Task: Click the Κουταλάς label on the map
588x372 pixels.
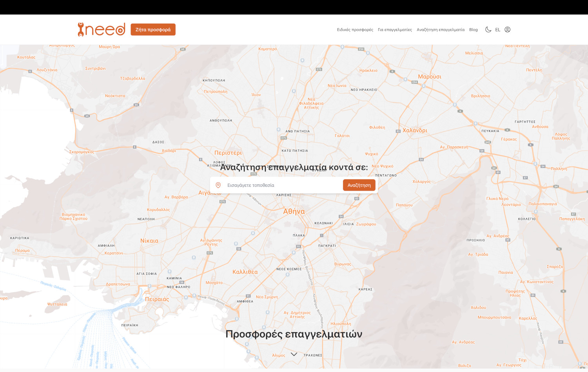Action: coord(26,57)
